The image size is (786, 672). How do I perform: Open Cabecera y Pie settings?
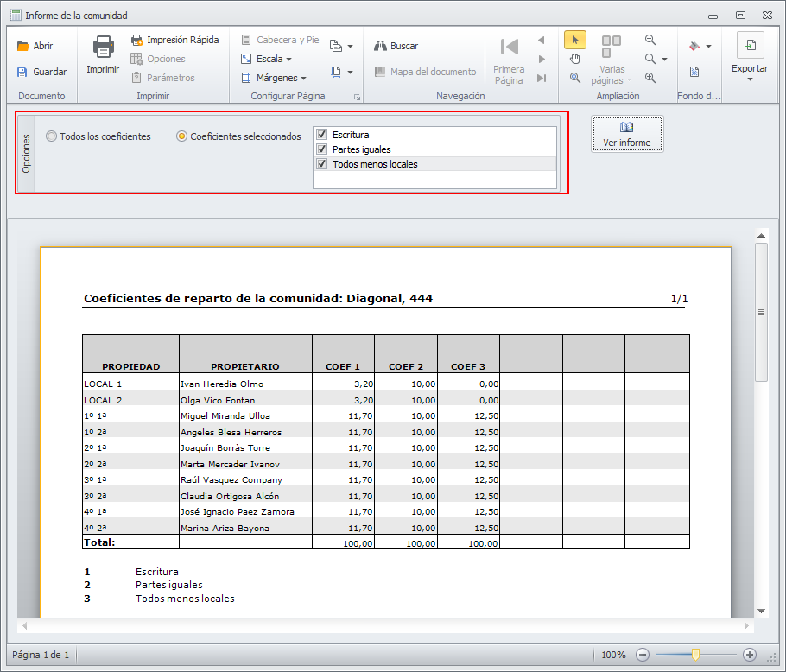279,40
